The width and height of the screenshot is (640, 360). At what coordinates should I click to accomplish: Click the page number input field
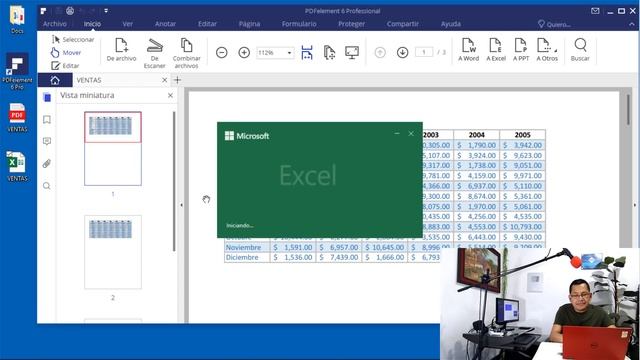tap(424, 52)
